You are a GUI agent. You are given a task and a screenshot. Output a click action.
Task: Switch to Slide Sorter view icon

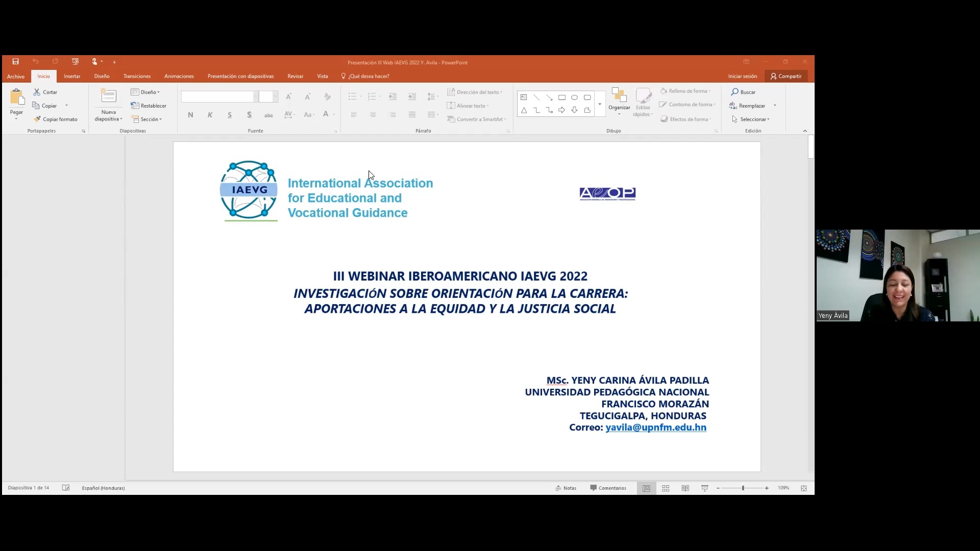pos(666,488)
